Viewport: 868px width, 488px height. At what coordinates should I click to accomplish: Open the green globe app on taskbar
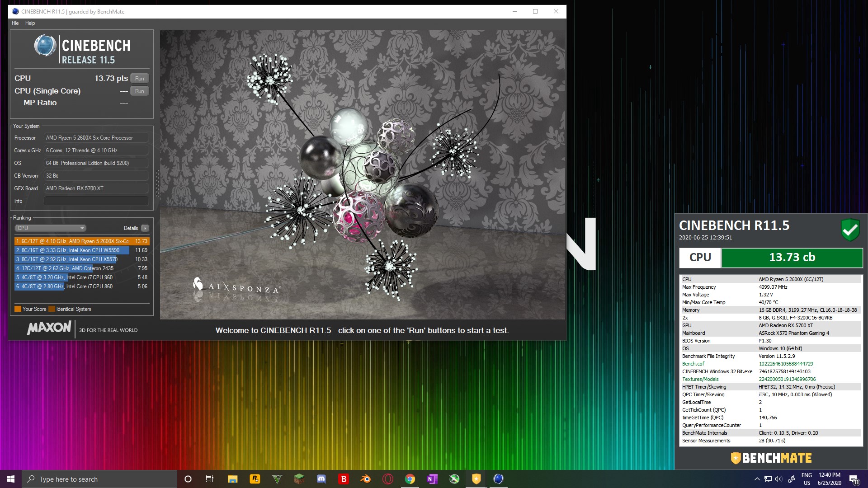coord(454,479)
